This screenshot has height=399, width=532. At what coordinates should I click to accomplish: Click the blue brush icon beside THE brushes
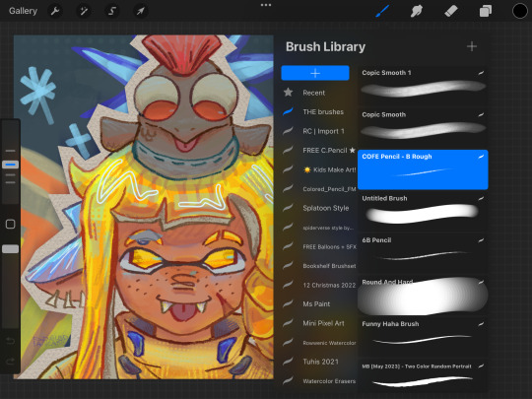(x=288, y=111)
